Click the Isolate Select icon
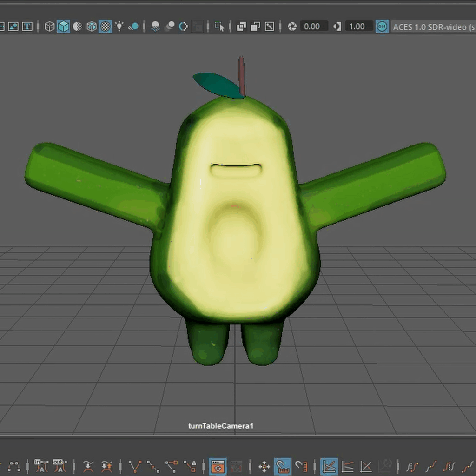Viewport: 476px width, 476px height. coord(219,26)
